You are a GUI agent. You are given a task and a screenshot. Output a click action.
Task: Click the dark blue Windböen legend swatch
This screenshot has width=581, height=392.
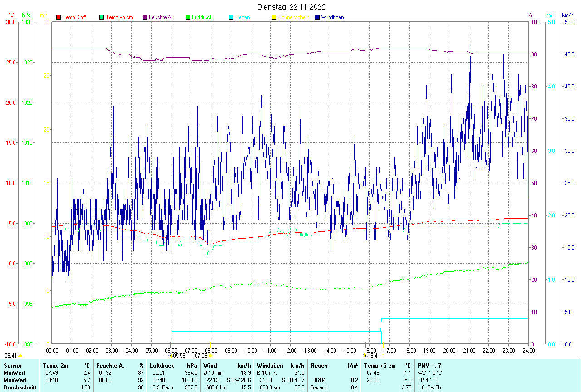[x=317, y=17]
